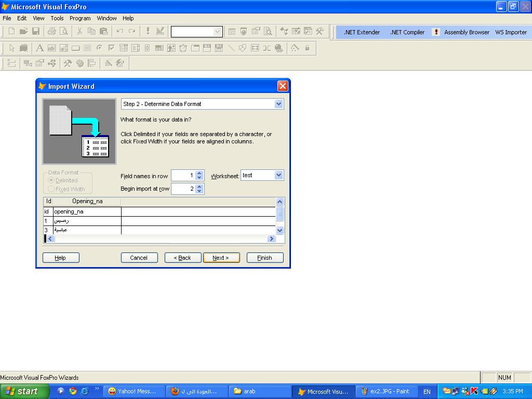This screenshot has width=532, height=399.
Task: Click the New file toolbar icon
Action: pos(11,31)
